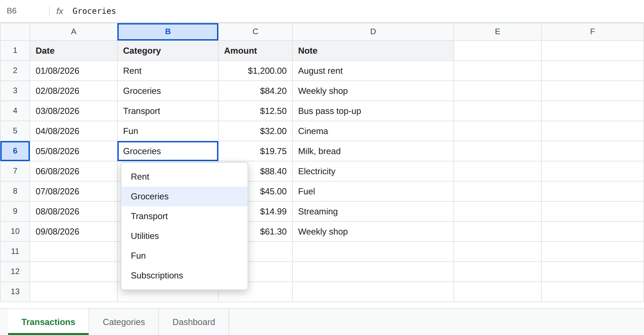Viewport: 644px width, 335px height.
Task: Click the Groceries cell in row 3
Action: point(168,91)
